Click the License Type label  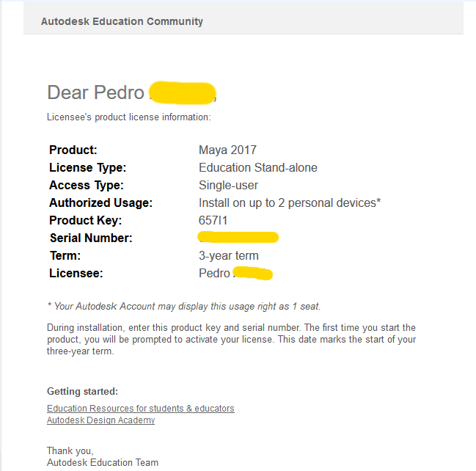point(87,167)
